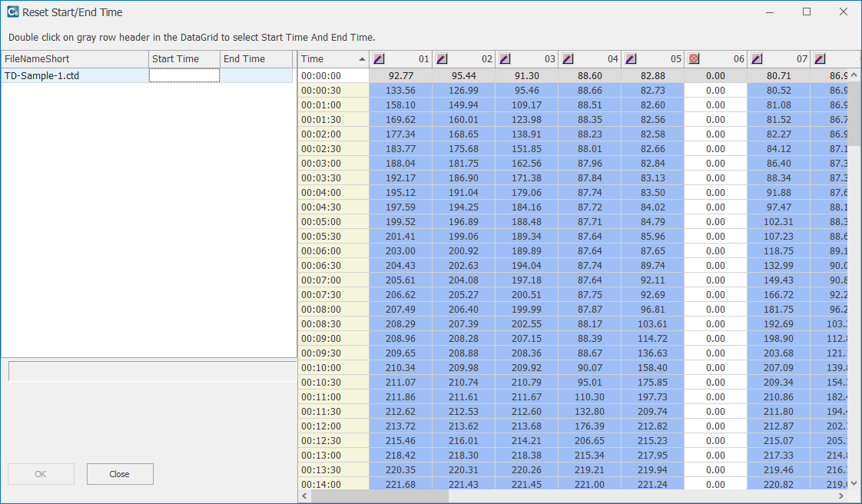862x504 pixels.
Task: Select row header 00:13:30
Action: point(333,470)
